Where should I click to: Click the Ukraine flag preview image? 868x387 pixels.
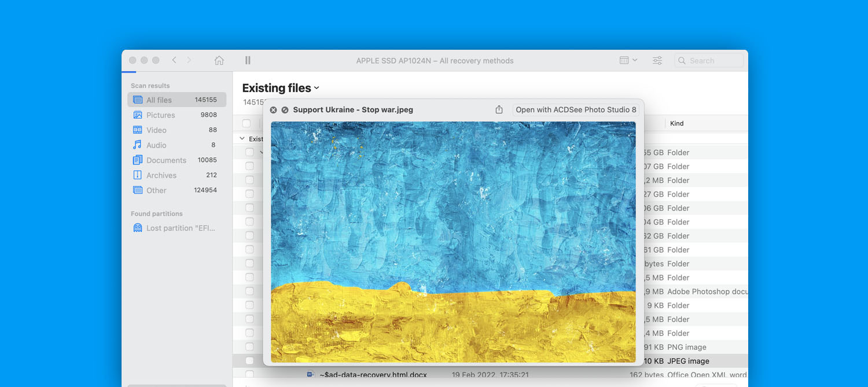[x=453, y=242]
